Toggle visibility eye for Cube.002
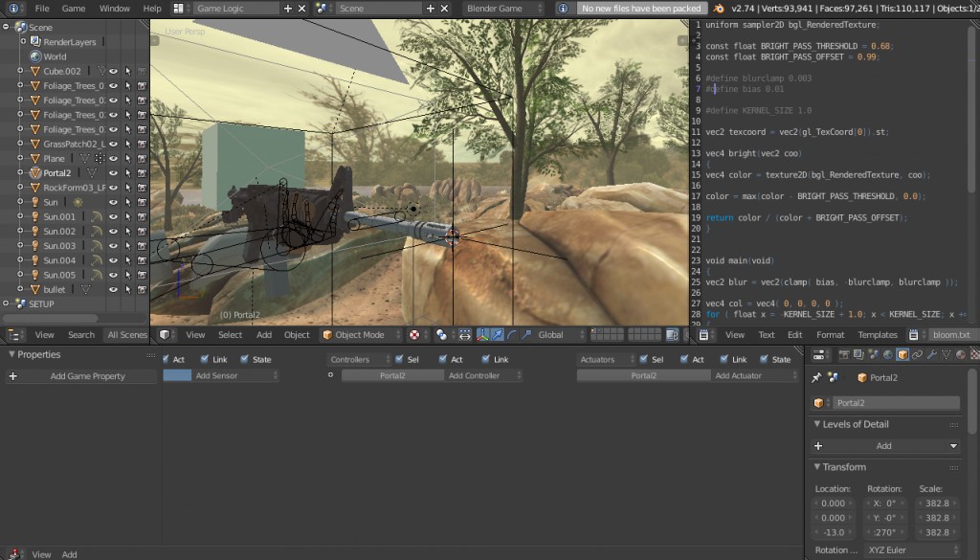 point(113,71)
